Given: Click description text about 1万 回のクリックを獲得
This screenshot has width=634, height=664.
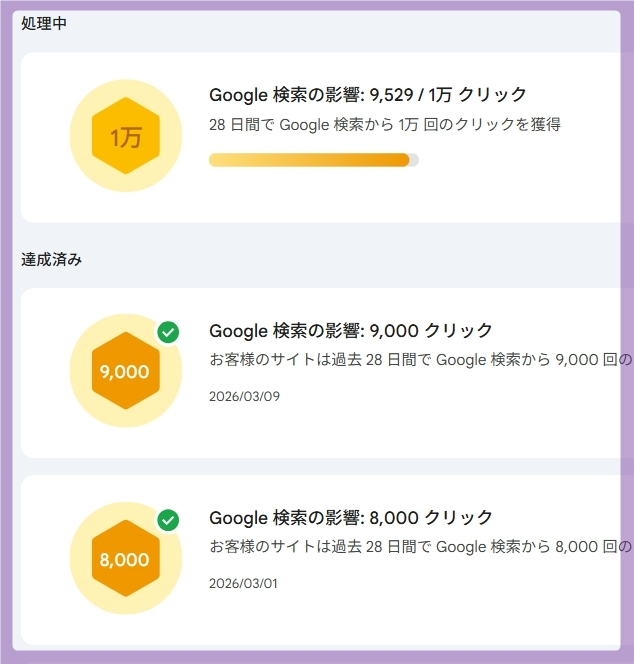Looking at the screenshot, I should pos(384,125).
